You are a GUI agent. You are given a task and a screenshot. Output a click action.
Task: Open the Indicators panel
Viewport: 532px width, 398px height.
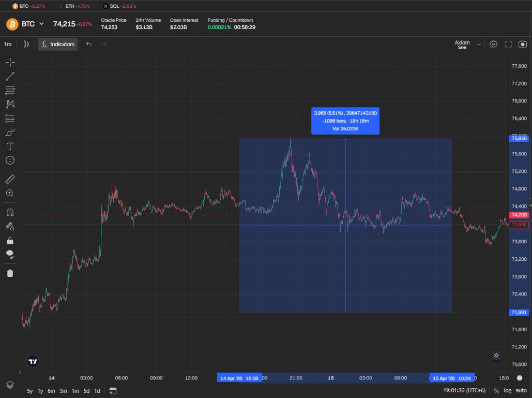point(58,44)
